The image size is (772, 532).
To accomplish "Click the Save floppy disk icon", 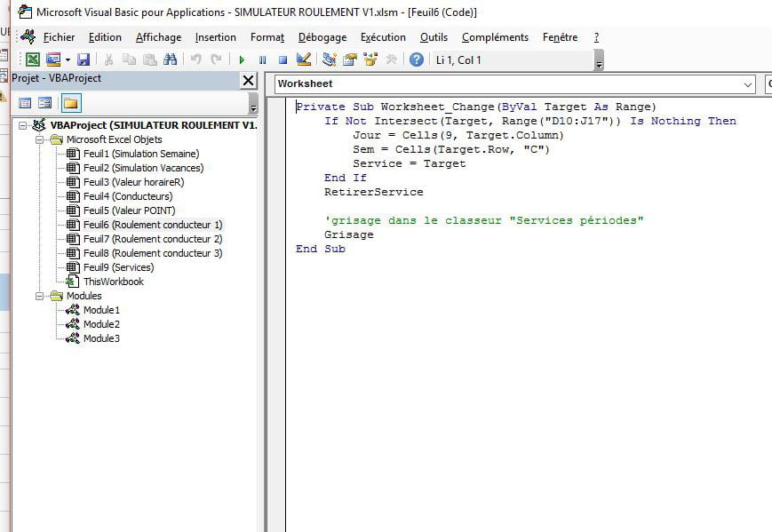I will (x=84, y=60).
